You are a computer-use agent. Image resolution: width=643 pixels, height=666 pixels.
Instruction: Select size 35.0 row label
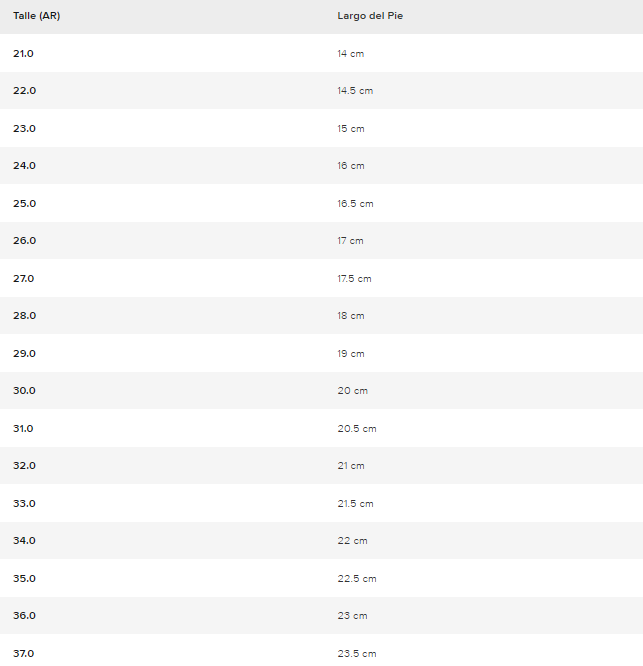click(x=24, y=578)
